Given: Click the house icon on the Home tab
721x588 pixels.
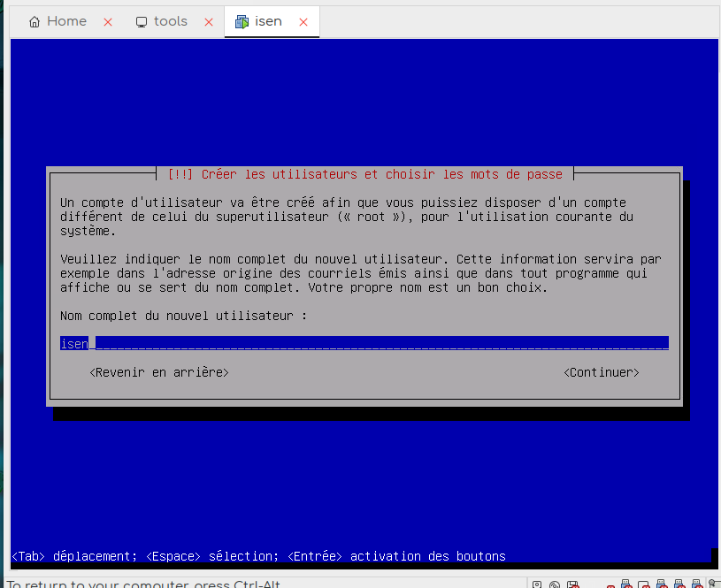Looking at the screenshot, I should [x=35, y=22].
